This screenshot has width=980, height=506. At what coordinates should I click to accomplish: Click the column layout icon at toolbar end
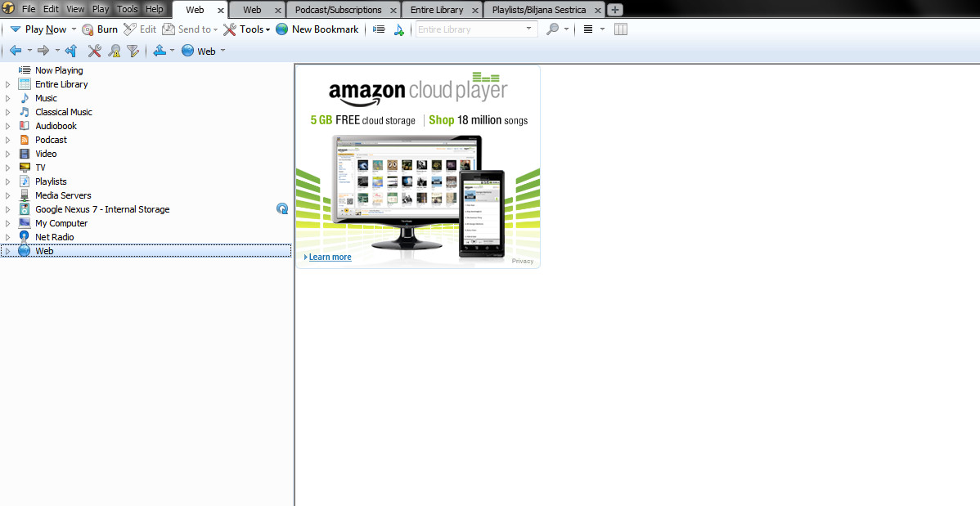621,29
